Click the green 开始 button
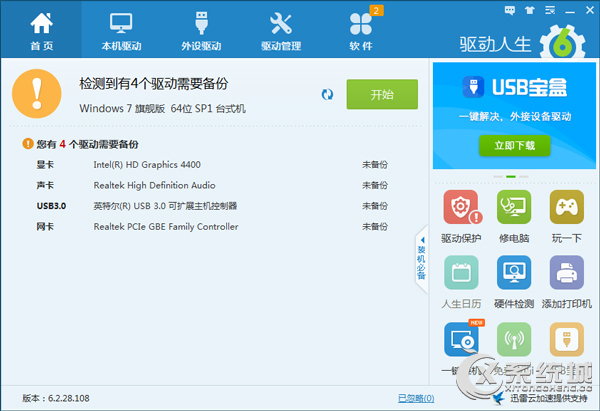 click(x=382, y=94)
